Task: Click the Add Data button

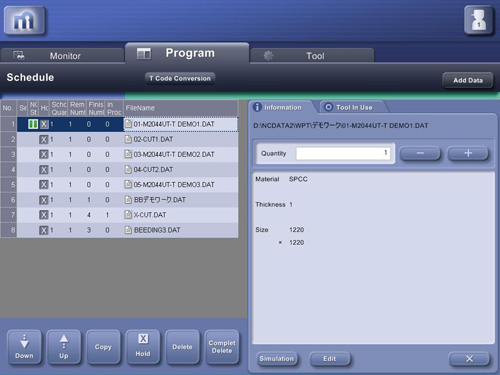Action: pos(468,80)
